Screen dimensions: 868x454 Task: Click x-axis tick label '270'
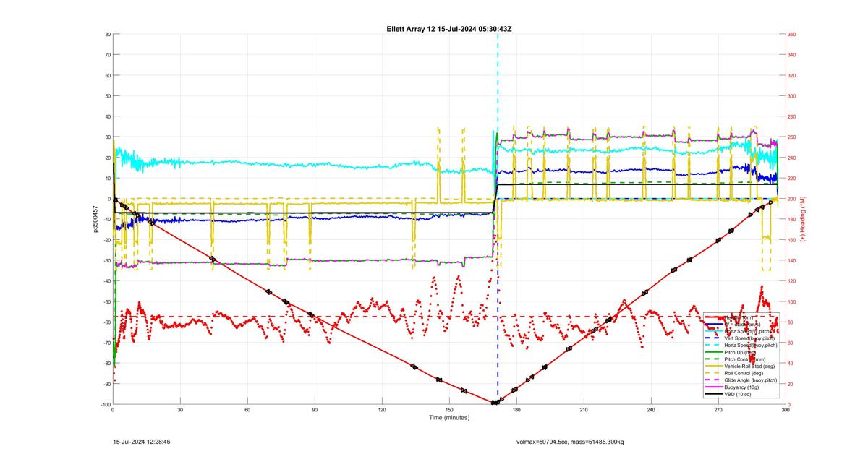[x=718, y=410]
